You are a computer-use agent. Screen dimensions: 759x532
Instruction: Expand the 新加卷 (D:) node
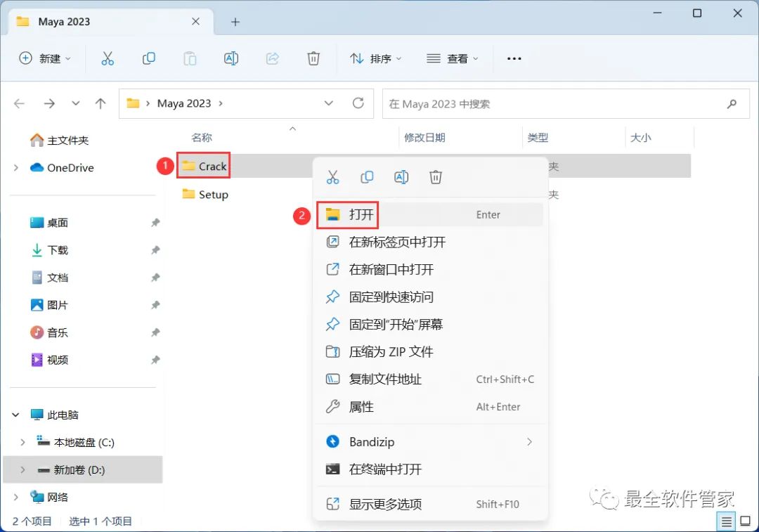(x=22, y=469)
